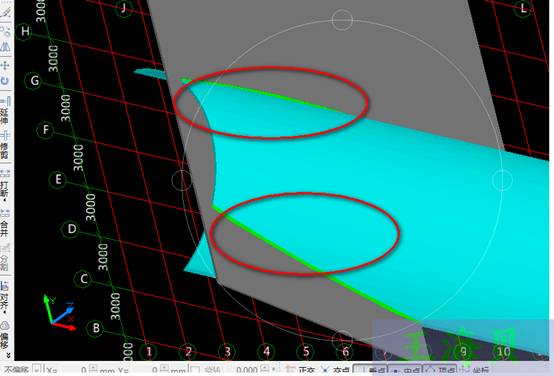
Task: Open the 不偏移 offset mode dropdown
Action: tap(37, 370)
